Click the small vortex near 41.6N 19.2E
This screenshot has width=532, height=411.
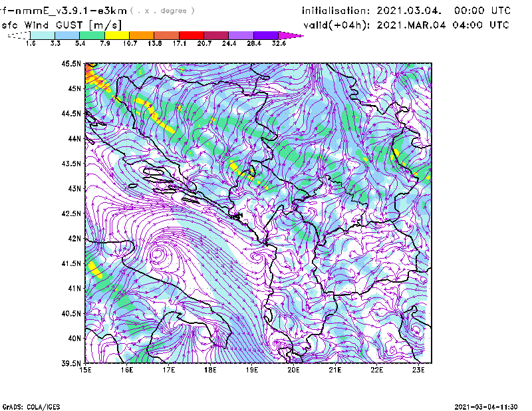[258, 257]
